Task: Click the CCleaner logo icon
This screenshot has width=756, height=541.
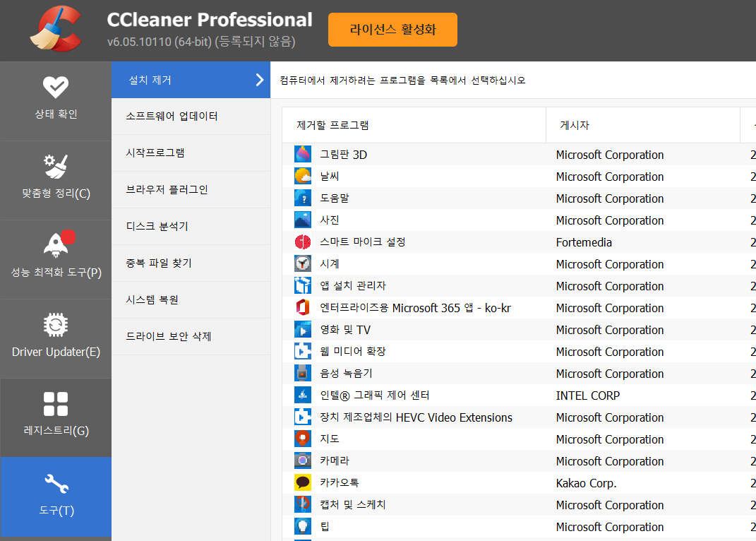Action: pos(56,28)
